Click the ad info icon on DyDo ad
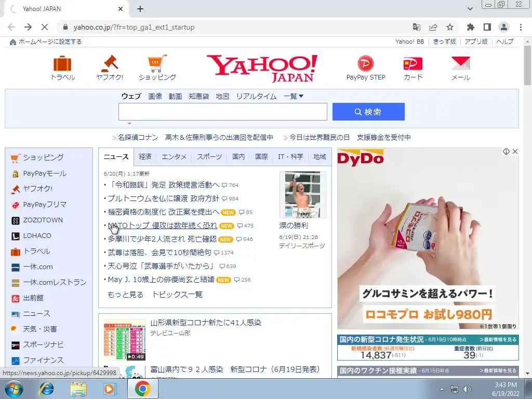 click(x=506, y=151)
